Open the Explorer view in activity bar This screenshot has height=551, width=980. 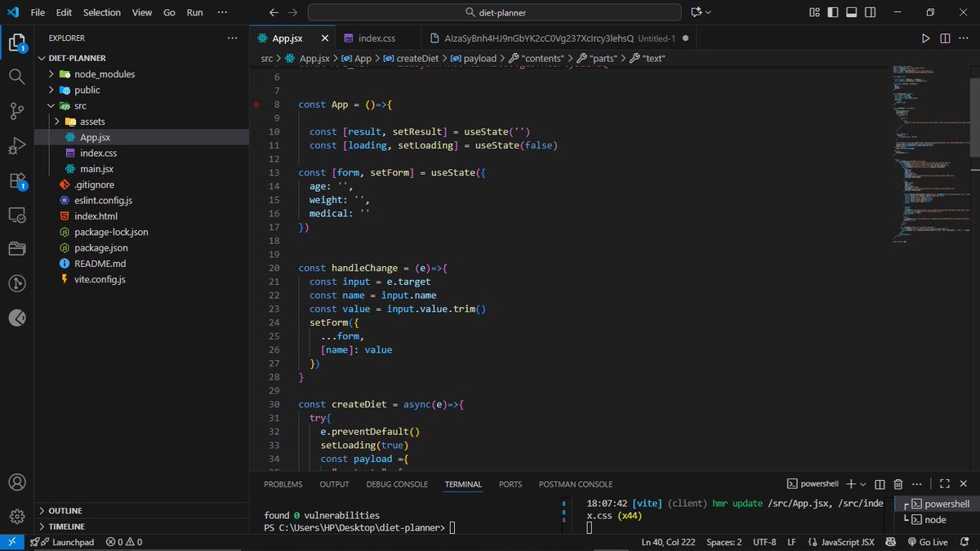pos(16,42)
